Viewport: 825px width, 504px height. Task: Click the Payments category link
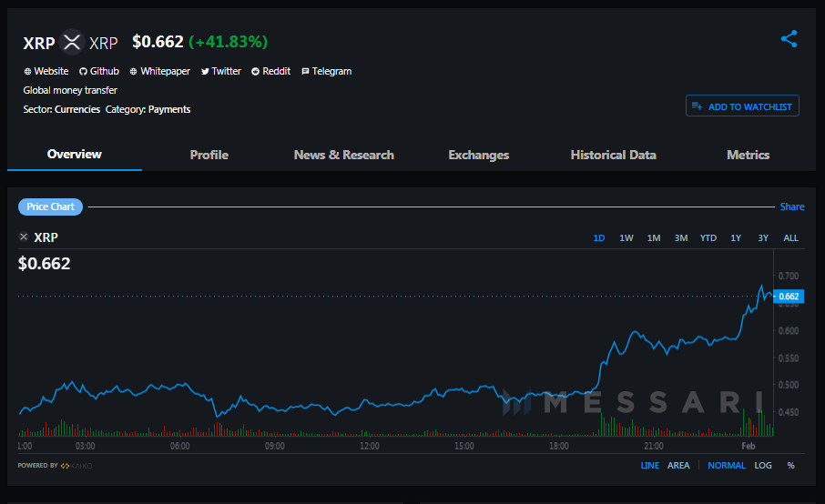(x=169, y=109)
